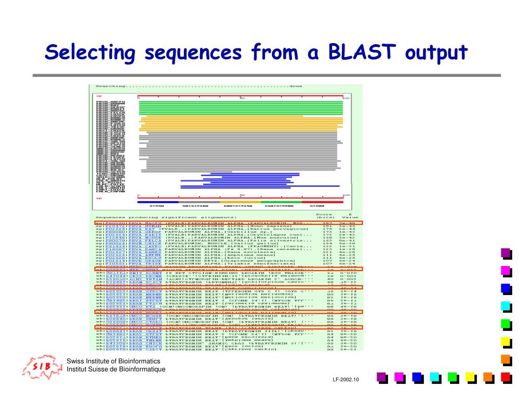Click the 'LF-2002.10' footer label
The height and width of the screenshot is (399, 532).
click(x=345, y=380)
